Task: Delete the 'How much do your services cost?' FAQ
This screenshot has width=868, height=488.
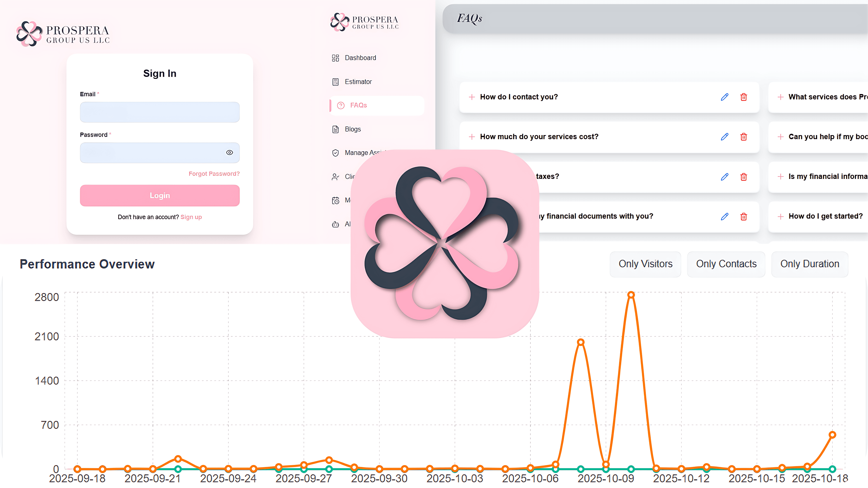Action: (744, 137)
